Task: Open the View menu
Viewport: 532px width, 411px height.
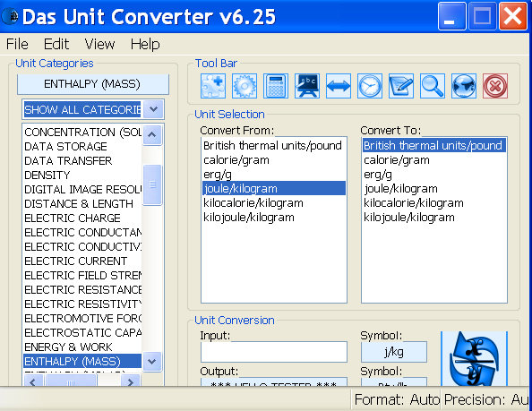Action: pos(99,44)
